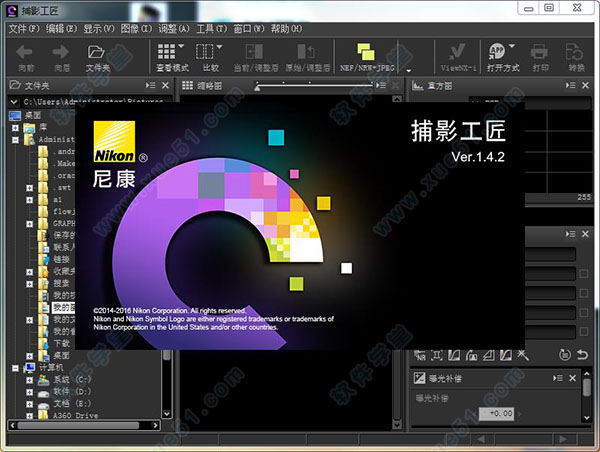The height and width of the screenshot is (452, 600).
Task: Expand the 库 library tree node
Action: (x=15, y=128)
